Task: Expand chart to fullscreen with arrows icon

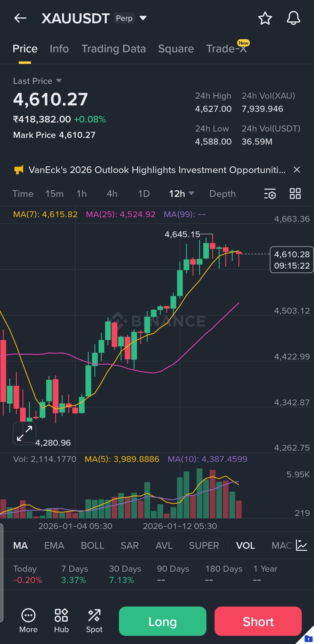Action: (24, 433)
